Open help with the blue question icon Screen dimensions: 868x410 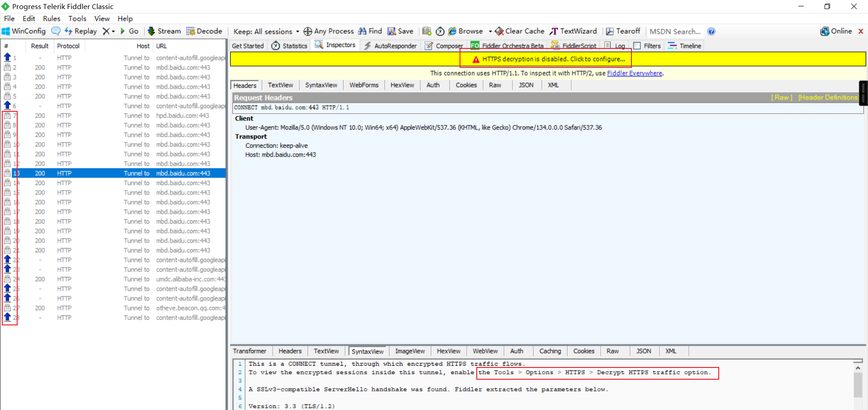[711, 31]
